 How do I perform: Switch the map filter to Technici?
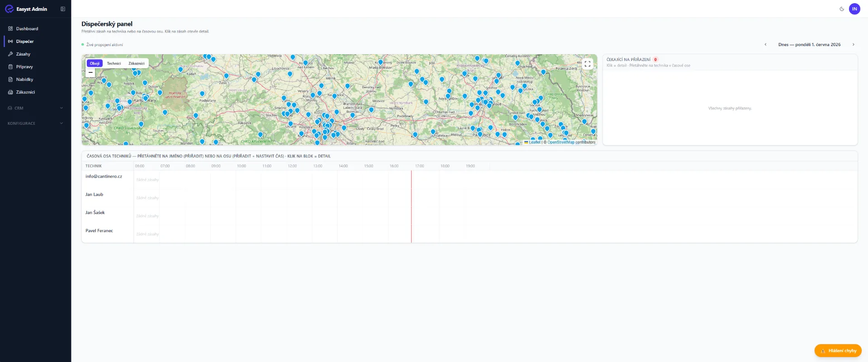[114, 63]
